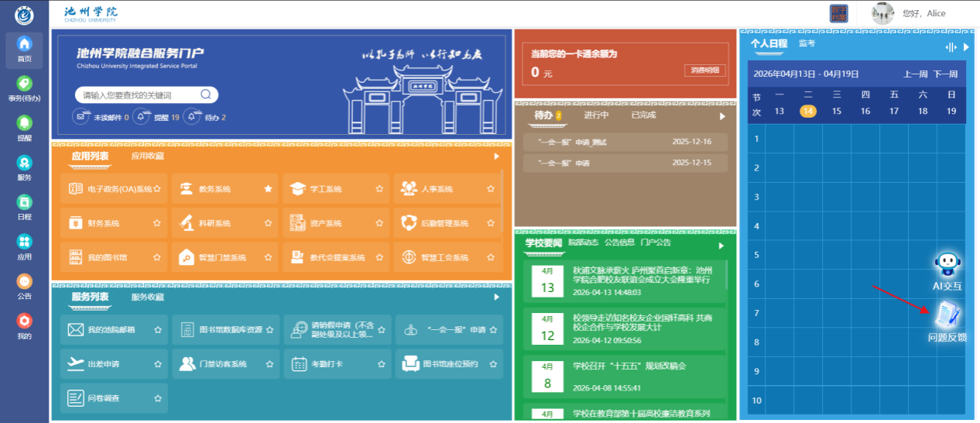
Task: Go to 下一周 in the schedule
Action: 945,74
